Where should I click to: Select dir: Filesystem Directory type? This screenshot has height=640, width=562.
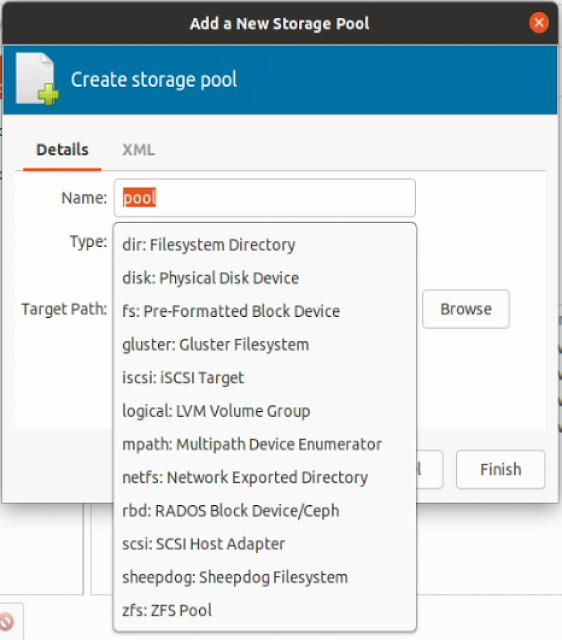coord(264,245)
